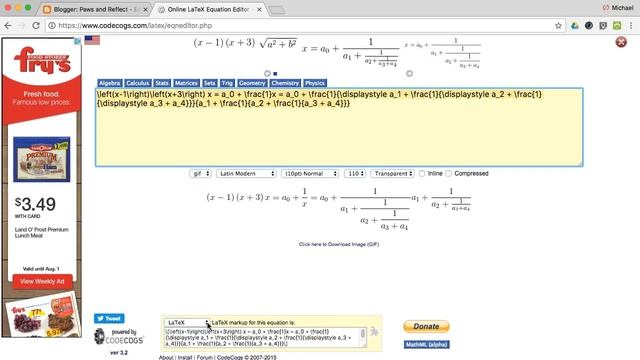
Task: Close the Blogger Paws and Reflect tab
Action: click(x=145, y=9)
